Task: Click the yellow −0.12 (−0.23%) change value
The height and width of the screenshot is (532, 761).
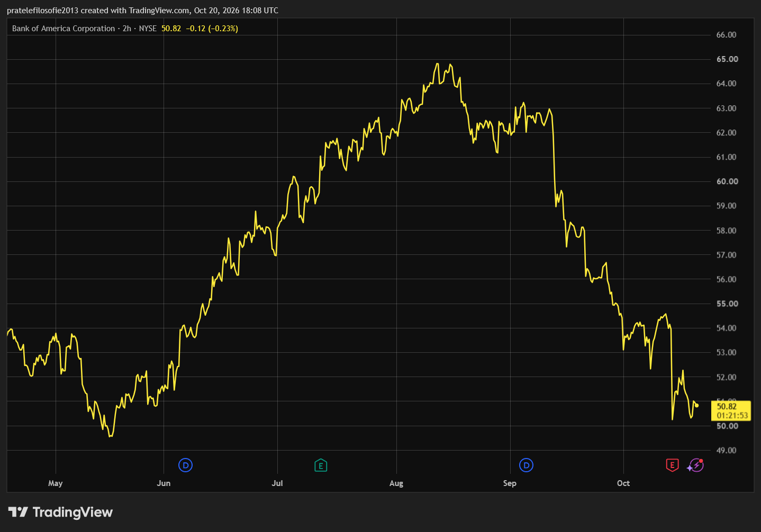Action: (x=212, y=29)
